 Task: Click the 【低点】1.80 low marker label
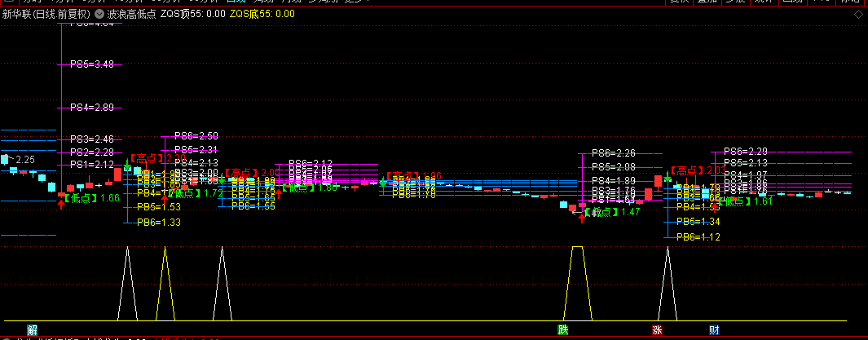tap(310, 188)
